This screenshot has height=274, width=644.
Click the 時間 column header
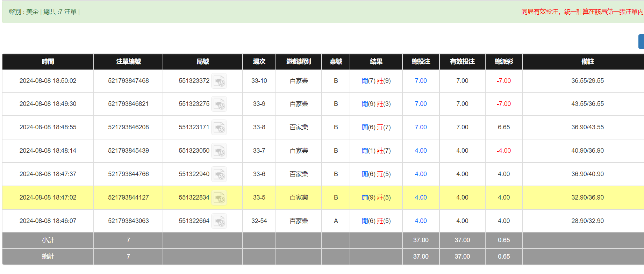coord(48,62)
